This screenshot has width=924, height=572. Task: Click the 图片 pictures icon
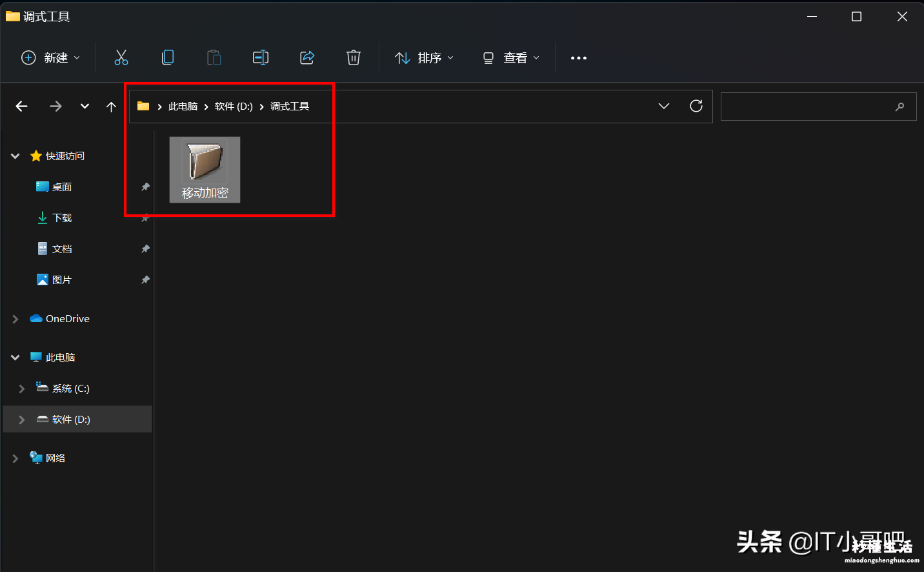[x=43, y=280]
